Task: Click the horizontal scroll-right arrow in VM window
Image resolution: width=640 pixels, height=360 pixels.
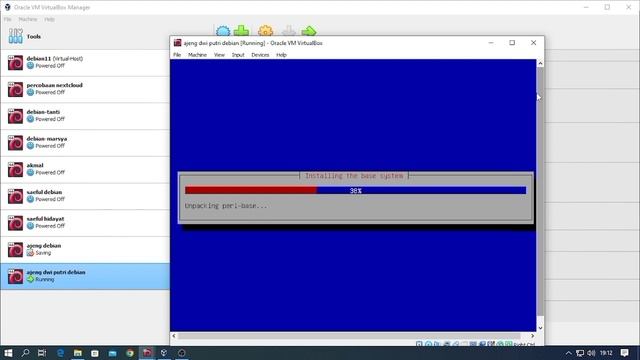Action: coord(532,336)
